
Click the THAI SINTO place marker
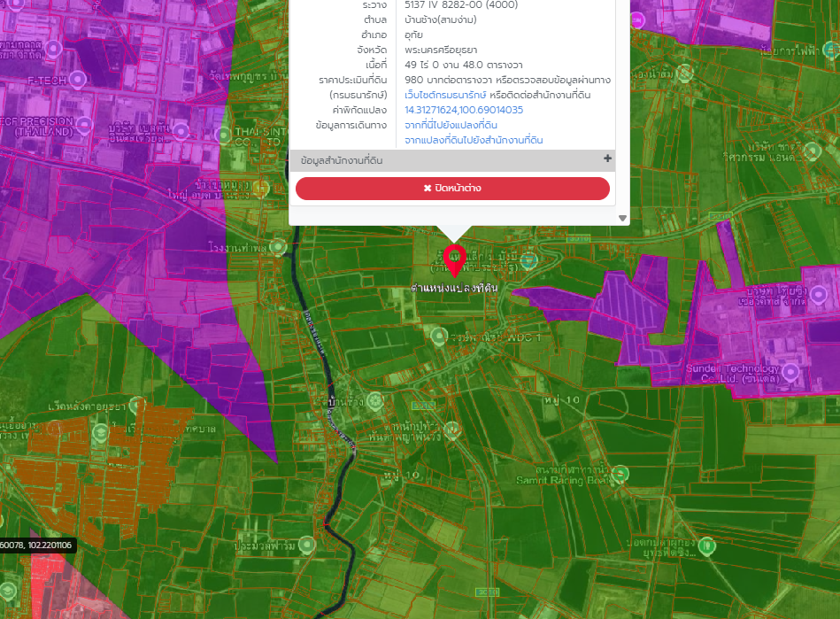[224, 135]
